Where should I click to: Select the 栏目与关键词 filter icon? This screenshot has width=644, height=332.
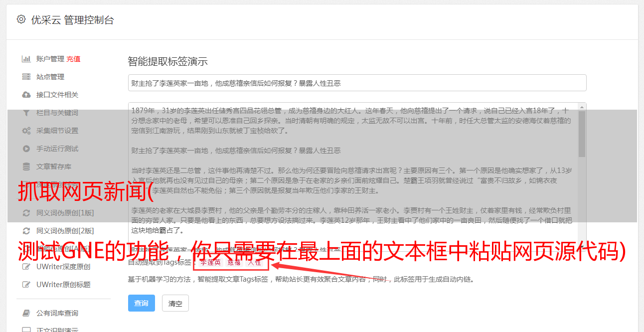tap(26, 113)
